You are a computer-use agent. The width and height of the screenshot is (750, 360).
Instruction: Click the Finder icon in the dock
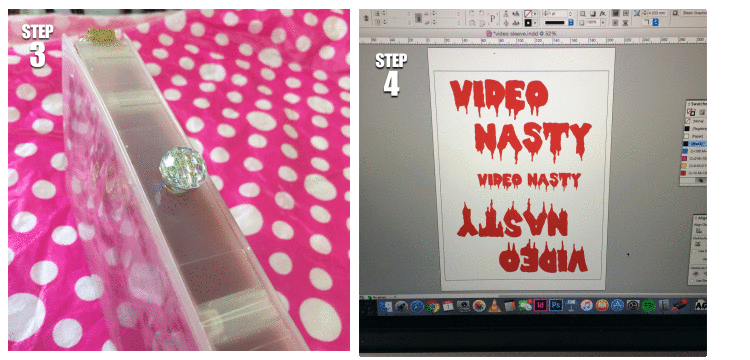click(386, 306)
